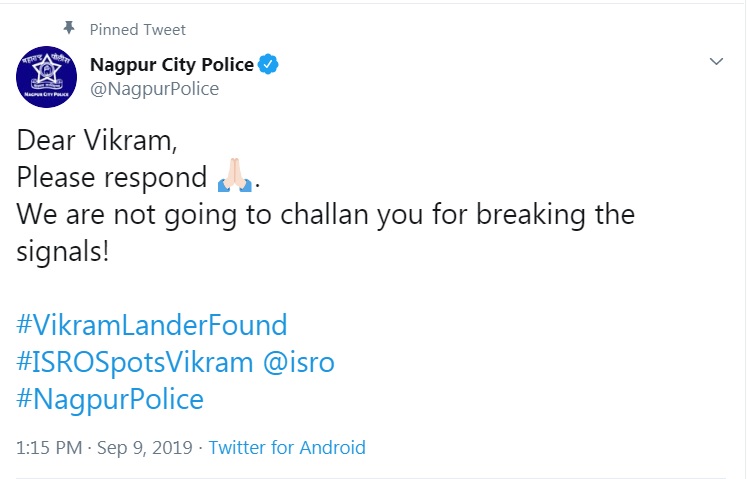The image size is (751, 479).
Task: Open the @NagpurPolice handle link
Action: (154, 89)
